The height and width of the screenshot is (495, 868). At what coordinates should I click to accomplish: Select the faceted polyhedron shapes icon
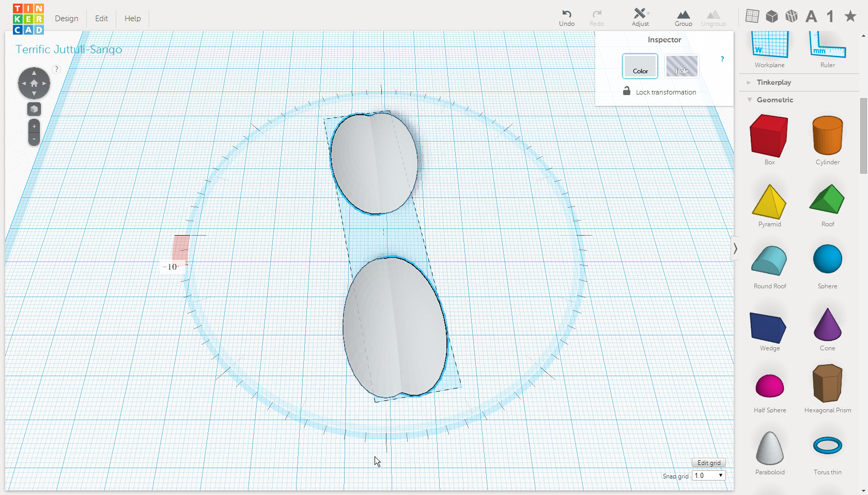click(792, 16)
